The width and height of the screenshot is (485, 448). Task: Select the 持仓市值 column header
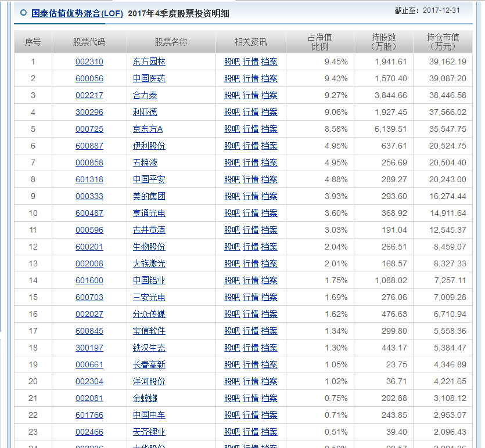point(443,42)
